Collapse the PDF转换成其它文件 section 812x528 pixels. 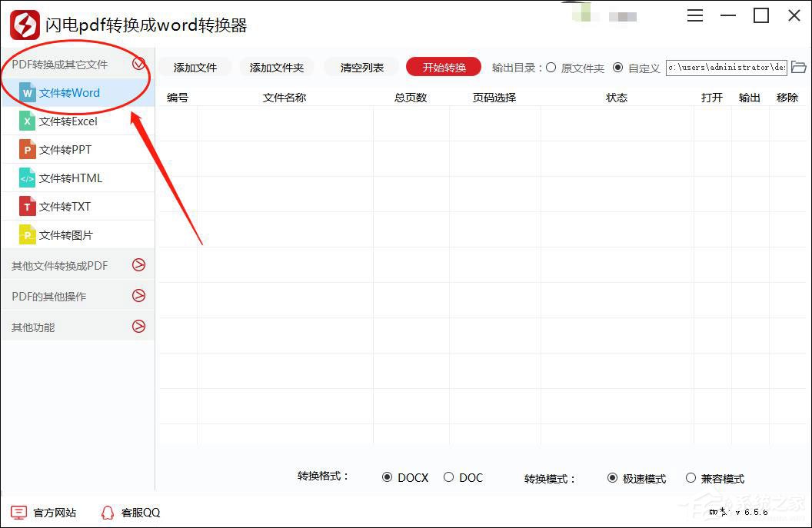tap(139, 65)
